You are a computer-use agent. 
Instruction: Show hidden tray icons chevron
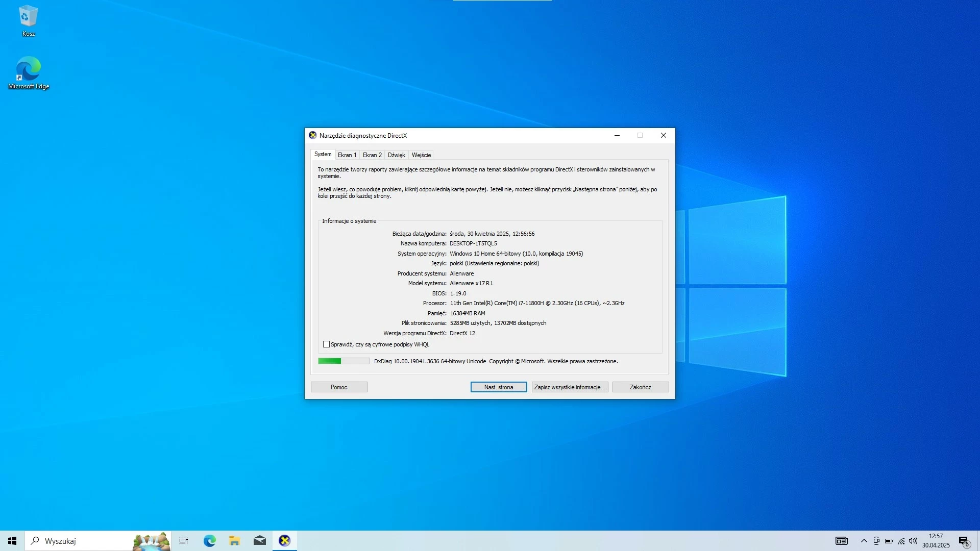[864, 541]
